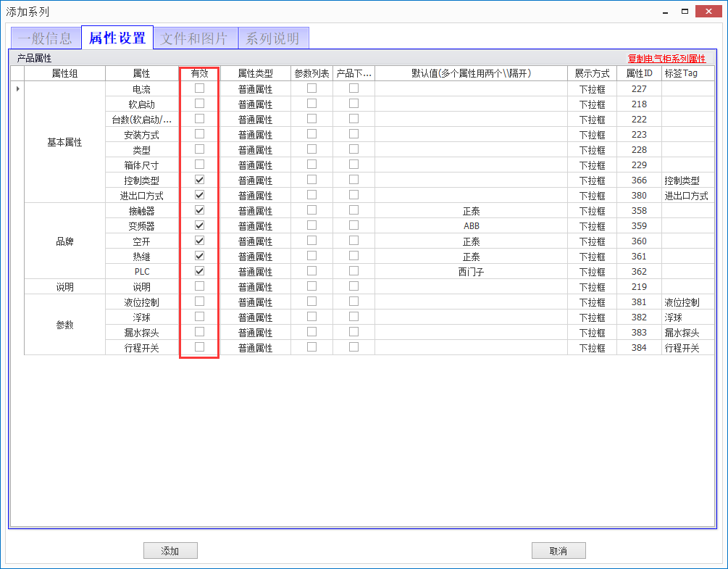This screenshot has width=728, height=569.
Task: Click the 有效 column header
Action: point(198,72)
